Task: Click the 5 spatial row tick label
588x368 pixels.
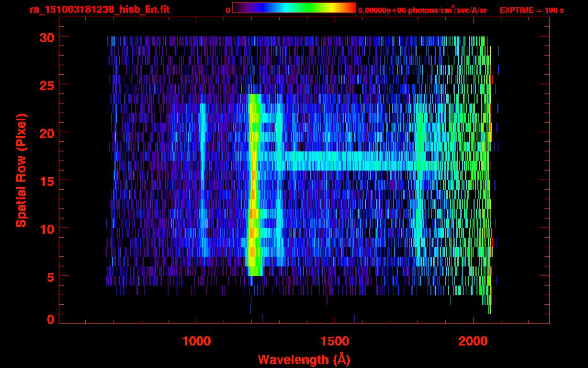Action: coord(49,276)
